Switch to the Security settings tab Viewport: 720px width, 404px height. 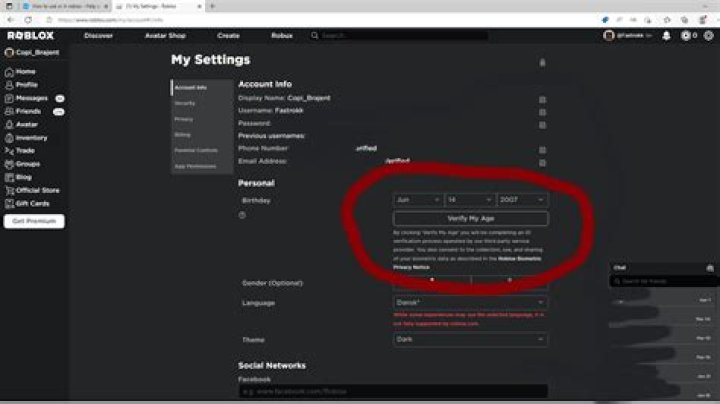click(x=185, y=103)
